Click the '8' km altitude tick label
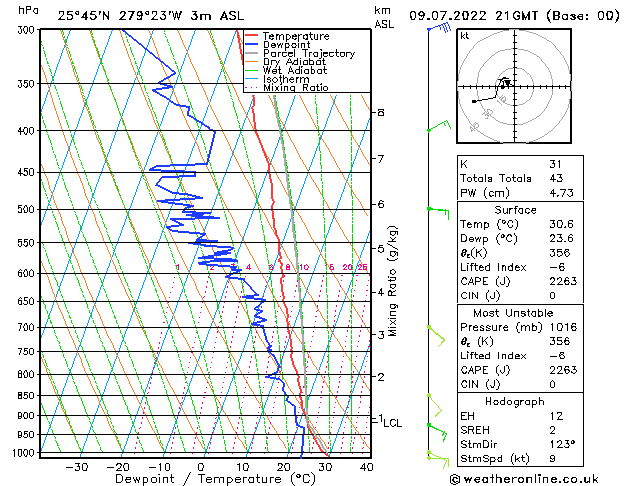This screenshot has height=486, width=629. [381, 112]
